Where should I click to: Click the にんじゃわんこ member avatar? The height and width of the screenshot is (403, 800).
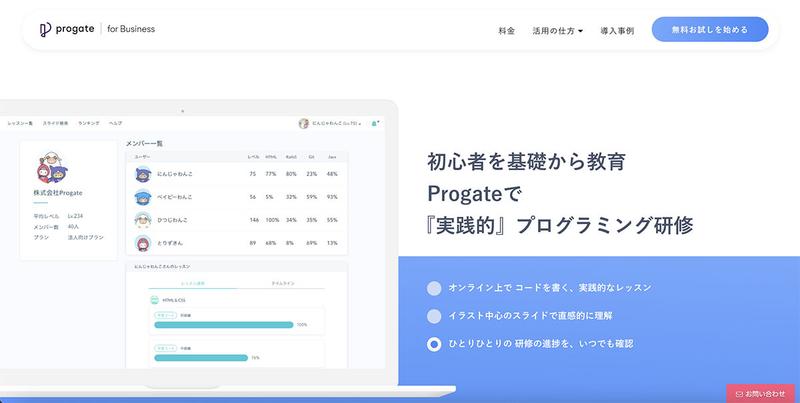tap(143, 174)
